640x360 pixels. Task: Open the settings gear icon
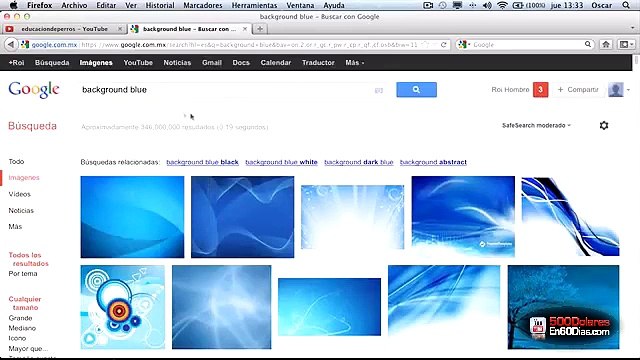click(604, 125)
